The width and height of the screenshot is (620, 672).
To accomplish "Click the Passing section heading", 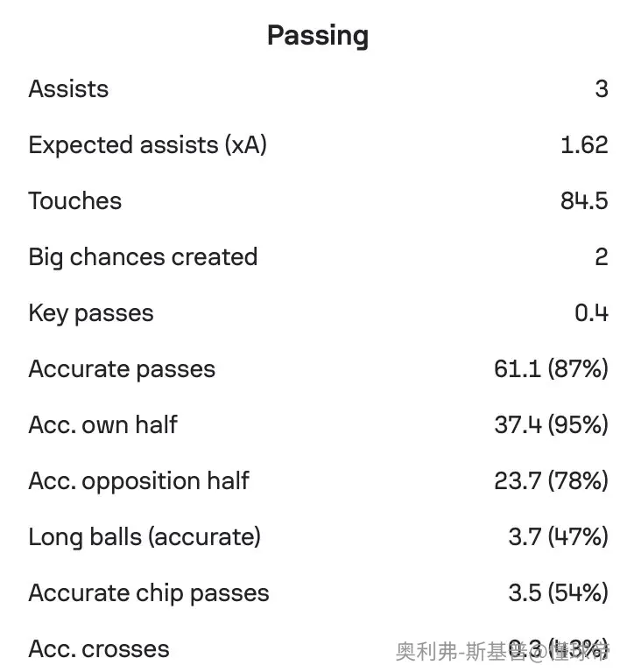I will pyautogui.click(x=318, y=36).
